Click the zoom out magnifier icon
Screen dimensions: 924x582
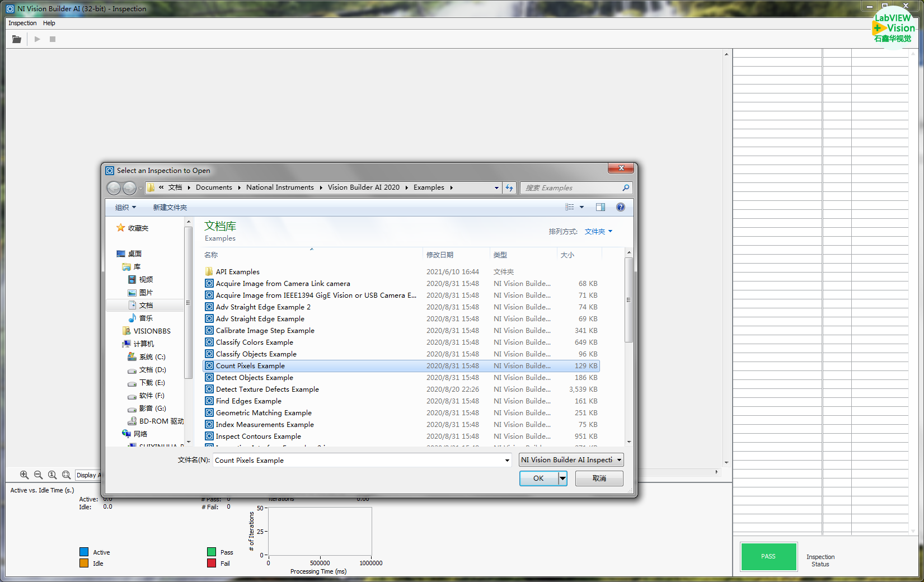coord(38,475)
